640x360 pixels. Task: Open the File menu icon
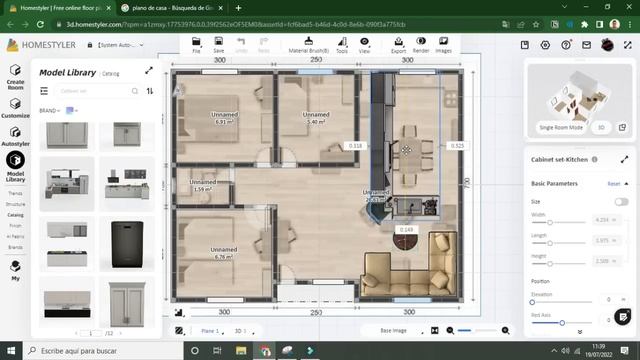[196, 45]
